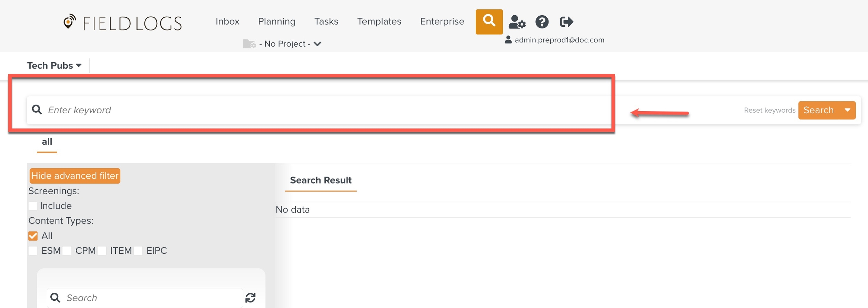The image size is (868, 308).
Task: Open the Planning menu
Action: click(277, 22)
